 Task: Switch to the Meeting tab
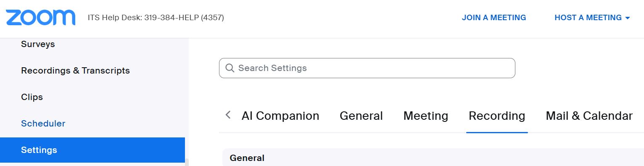(426, 116)
